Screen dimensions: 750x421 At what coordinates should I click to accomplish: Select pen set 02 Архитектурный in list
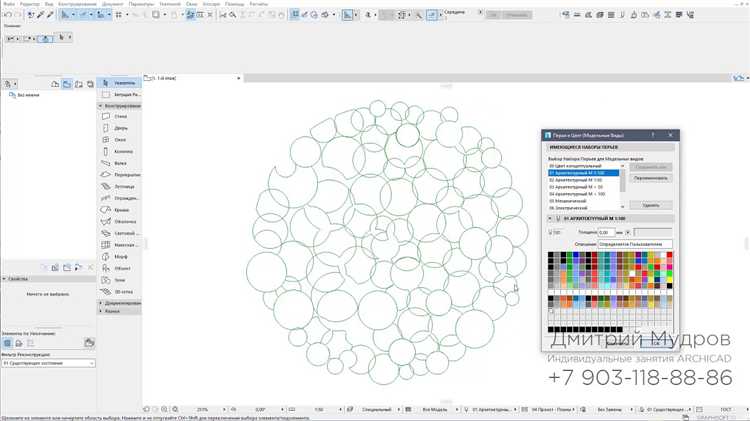point(584,180)
